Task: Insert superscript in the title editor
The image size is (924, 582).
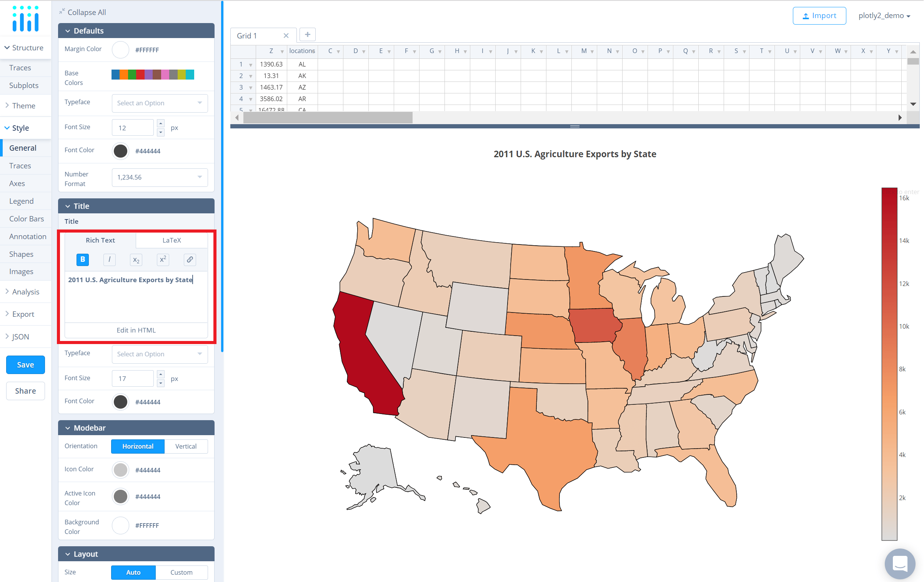Action: click(163, 259)
